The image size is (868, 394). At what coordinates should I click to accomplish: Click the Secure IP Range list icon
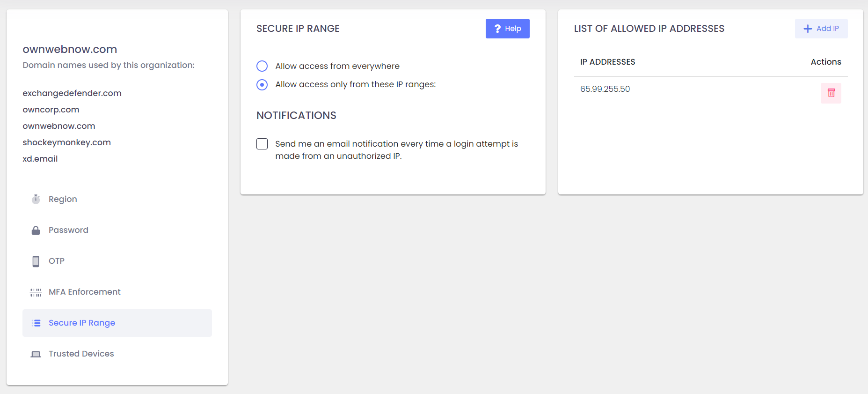36,323
